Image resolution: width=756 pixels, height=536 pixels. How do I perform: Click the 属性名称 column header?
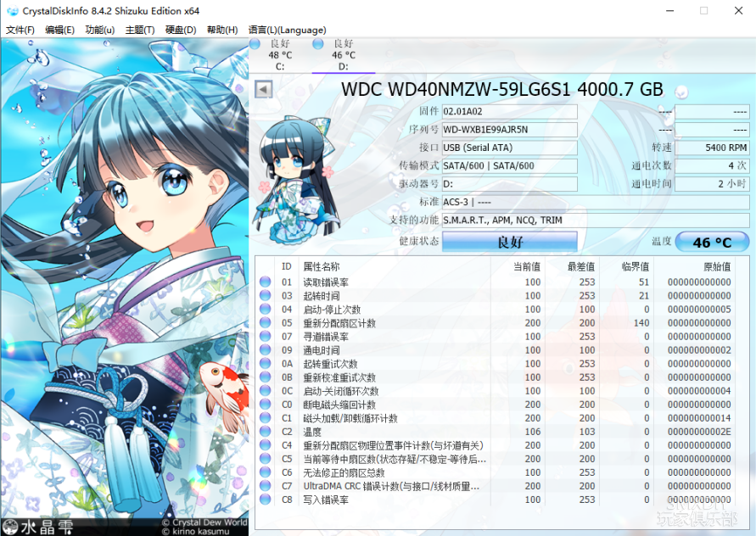click(x=322, y=266)
